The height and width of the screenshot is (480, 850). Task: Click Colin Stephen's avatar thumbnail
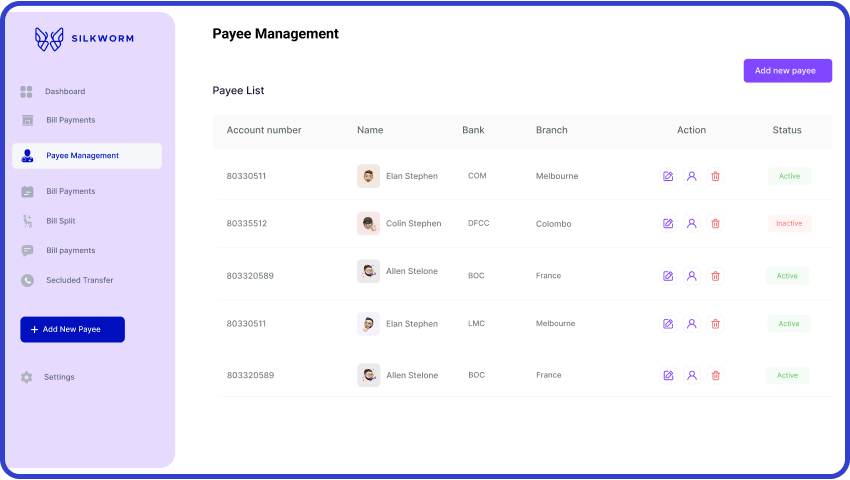(x=368, y=224)
